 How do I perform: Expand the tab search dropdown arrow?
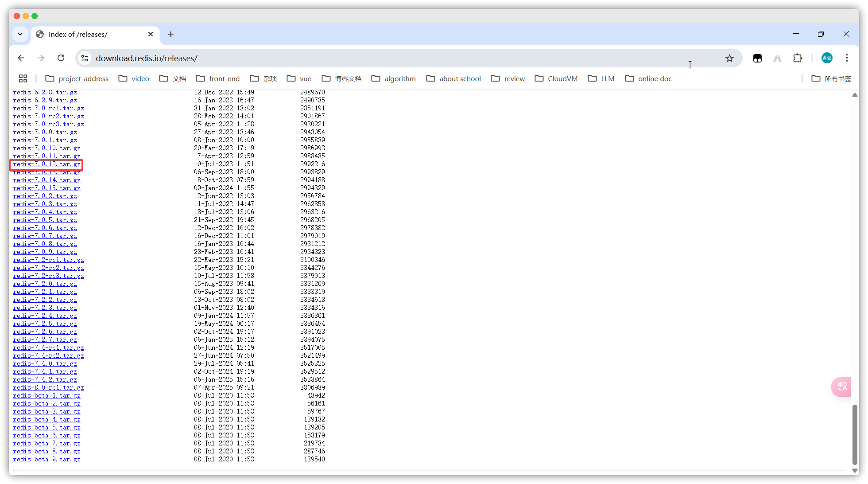coord(20,34)
